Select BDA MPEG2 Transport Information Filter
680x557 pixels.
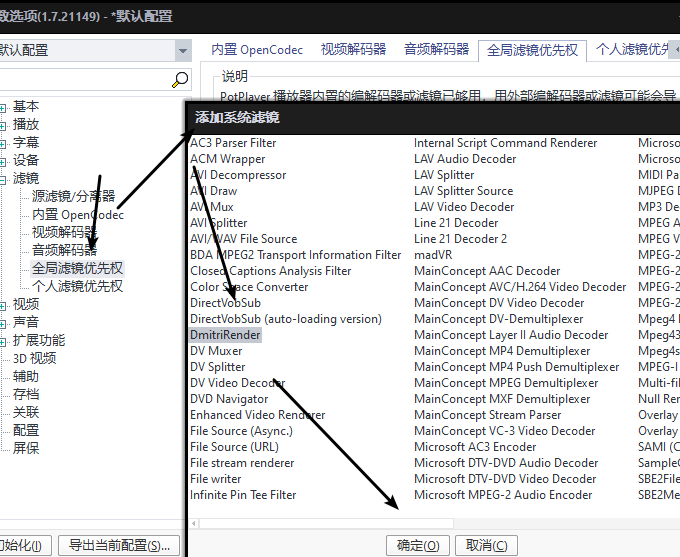click(295, 255)
